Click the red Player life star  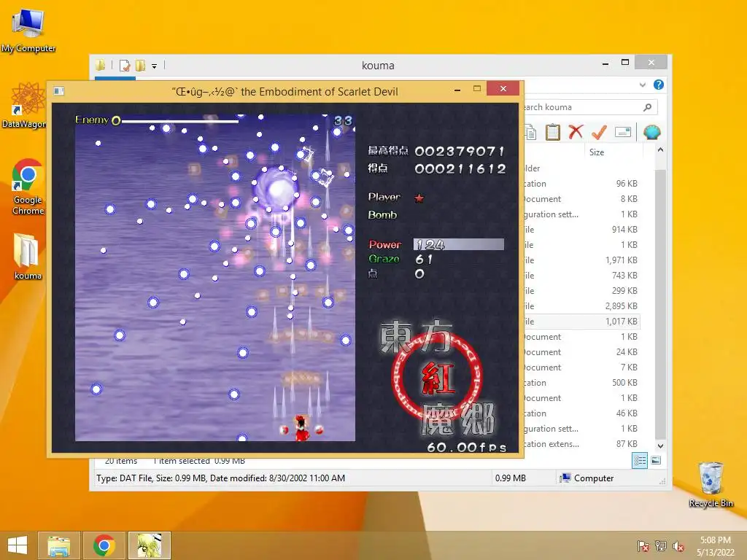pos(419,198)
